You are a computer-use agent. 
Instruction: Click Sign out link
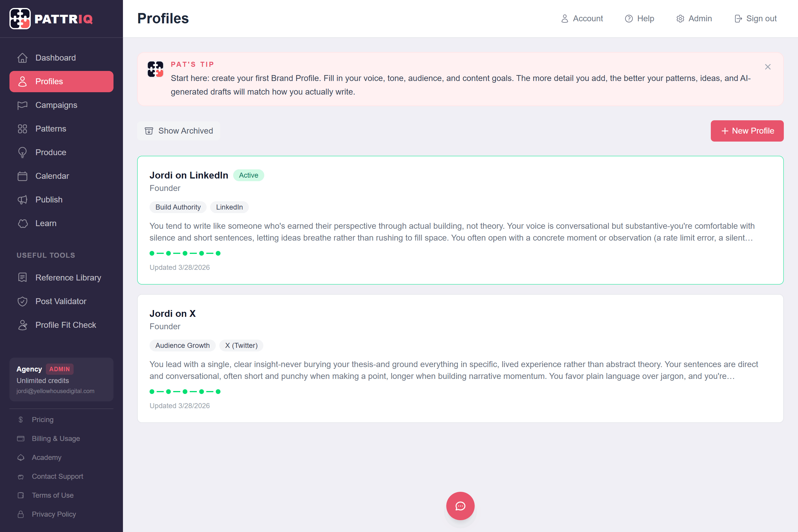pyautogui.click(x=755, y=19)
